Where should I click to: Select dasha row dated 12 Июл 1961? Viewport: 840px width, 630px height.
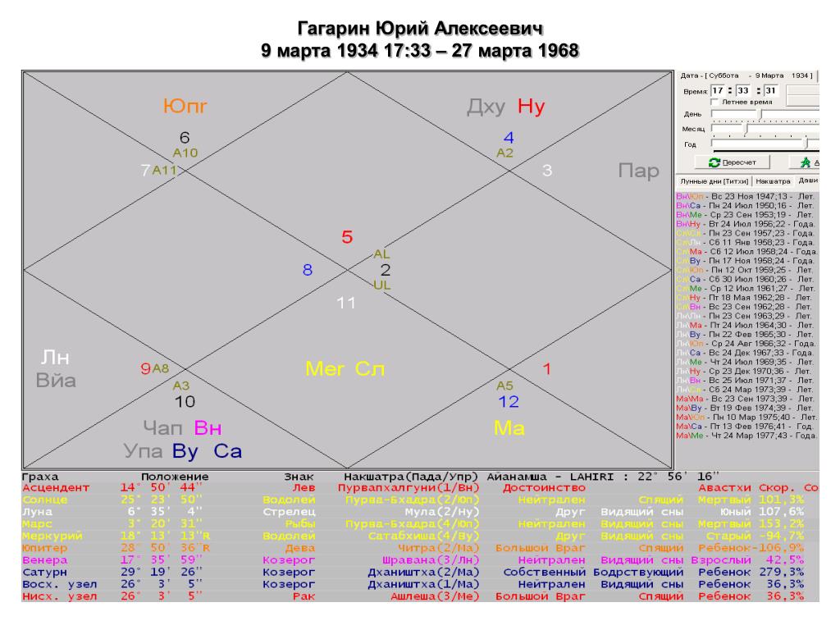746,288
